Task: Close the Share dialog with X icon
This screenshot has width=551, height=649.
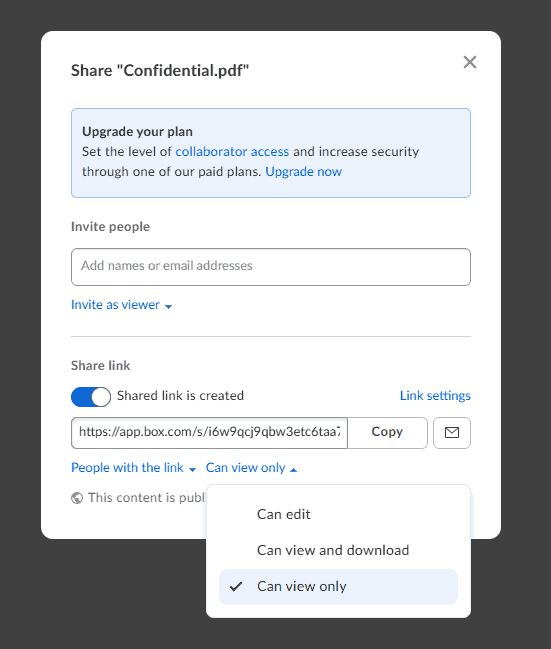Action: [x=469, y=62]
